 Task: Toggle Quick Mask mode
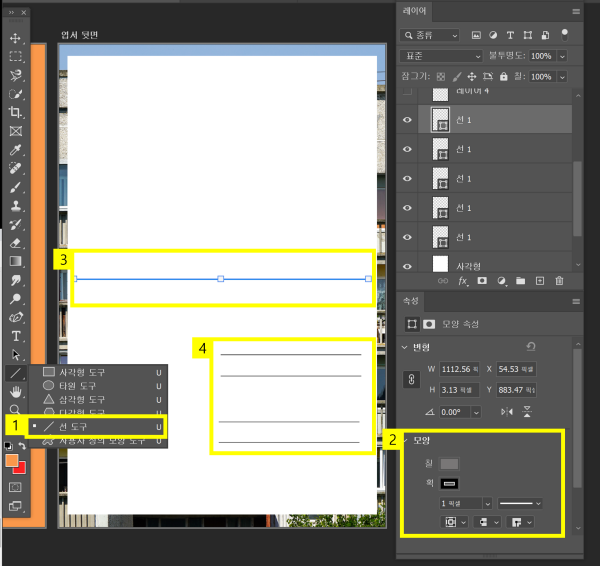click(15, 487)
